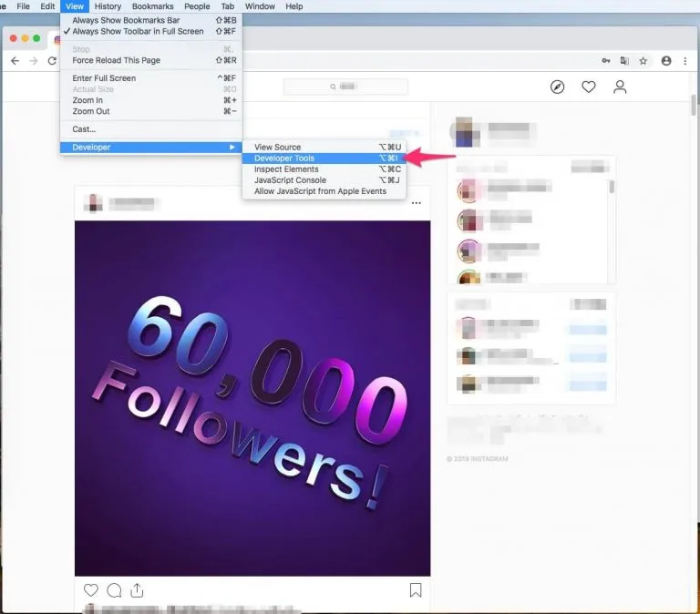700x614 pixels.
Task: Choose Developer Tools in submenu
Action: pyautogui.click(x=324, y=159)
